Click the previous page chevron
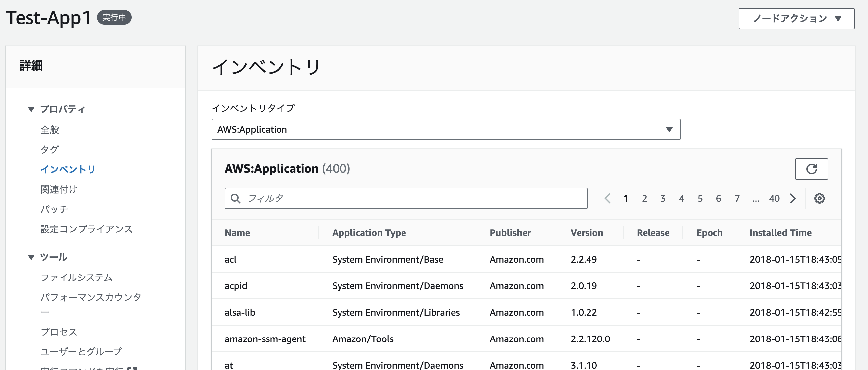This screenshot has width=868, height=370. [x=607, y=198]
